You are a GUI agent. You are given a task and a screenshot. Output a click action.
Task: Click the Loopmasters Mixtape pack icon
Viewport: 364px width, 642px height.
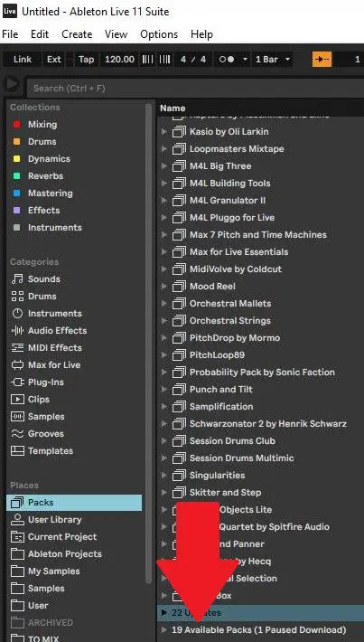point(179,149)
